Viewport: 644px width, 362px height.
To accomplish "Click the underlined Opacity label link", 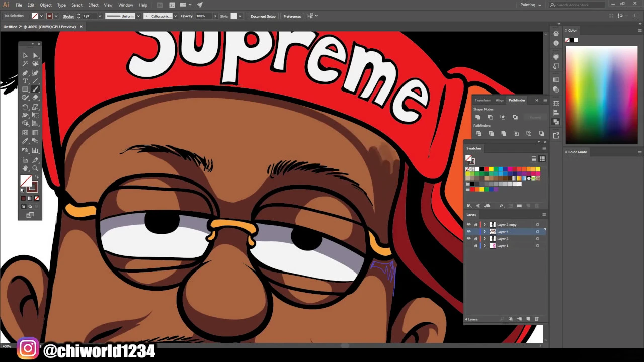I will click(x=187, y=16).
